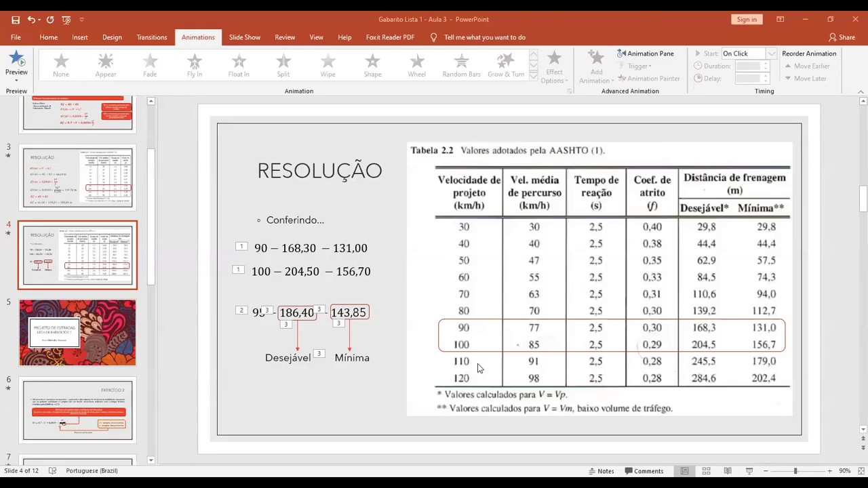The height and width of the screenshot is (488, 868).
Task: Switch to the Insert tab
Action: (80, 37)
